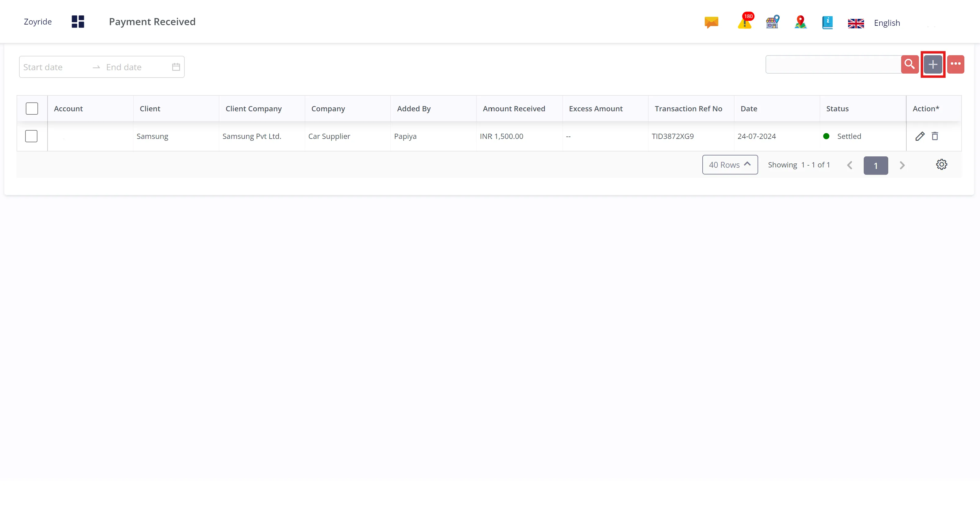The height and width of the screenshot is (509, 980).
Task: Expand the 40 Rows page size dropdown
Action: coord(730,165)
